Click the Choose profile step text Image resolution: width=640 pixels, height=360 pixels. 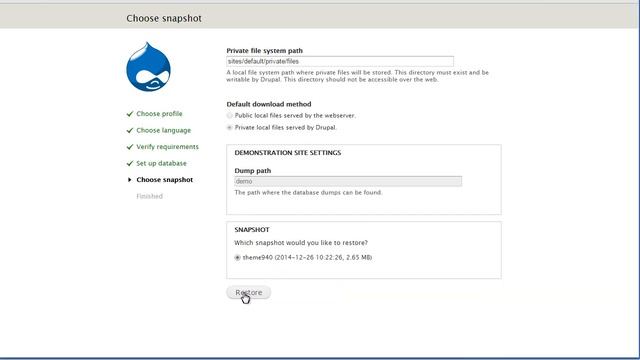coord(159,114)
